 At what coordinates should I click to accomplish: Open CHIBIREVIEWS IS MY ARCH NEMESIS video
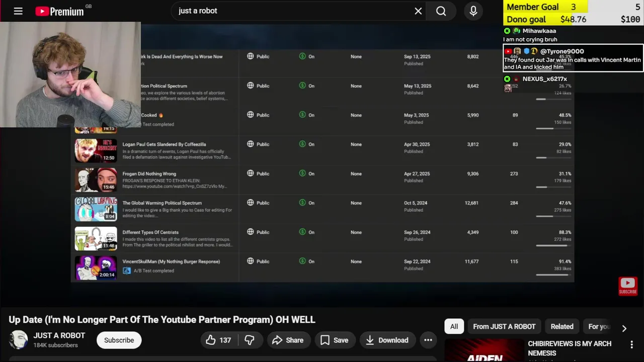click(x=570, y=348)
